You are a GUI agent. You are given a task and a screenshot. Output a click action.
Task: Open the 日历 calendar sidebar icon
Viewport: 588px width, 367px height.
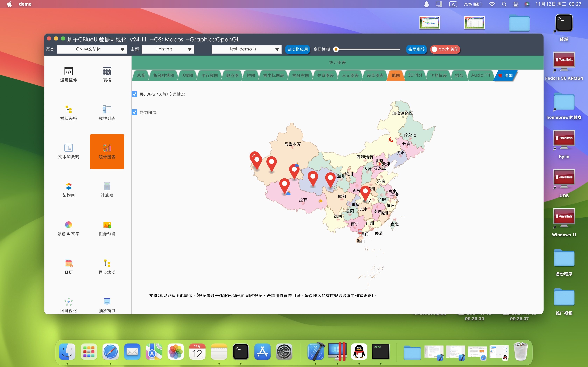[x=69, y=264]
